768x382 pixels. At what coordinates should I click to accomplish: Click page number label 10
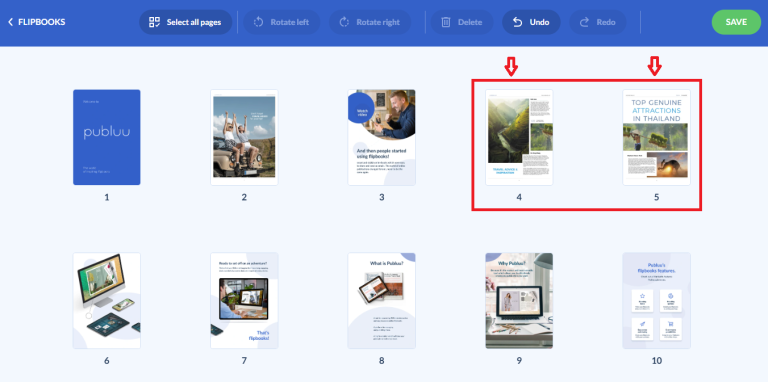coord(656,361)
